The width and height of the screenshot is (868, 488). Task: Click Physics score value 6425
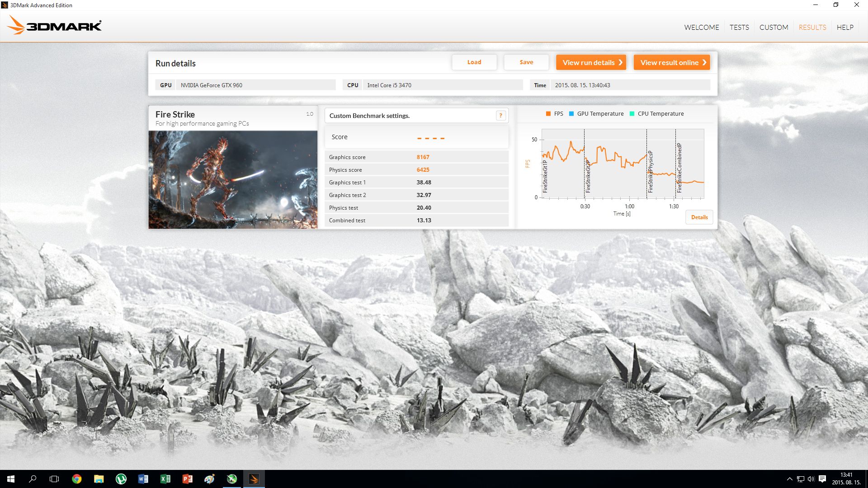423,170
